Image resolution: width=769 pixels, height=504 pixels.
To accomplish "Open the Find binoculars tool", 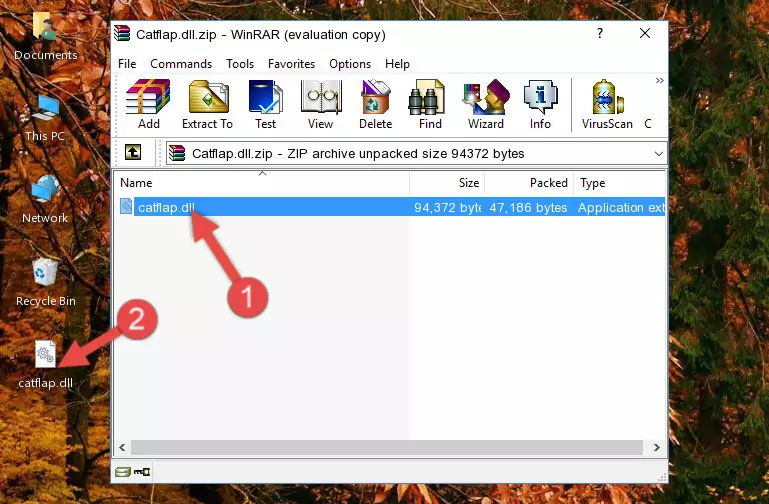I will [430, 104].
